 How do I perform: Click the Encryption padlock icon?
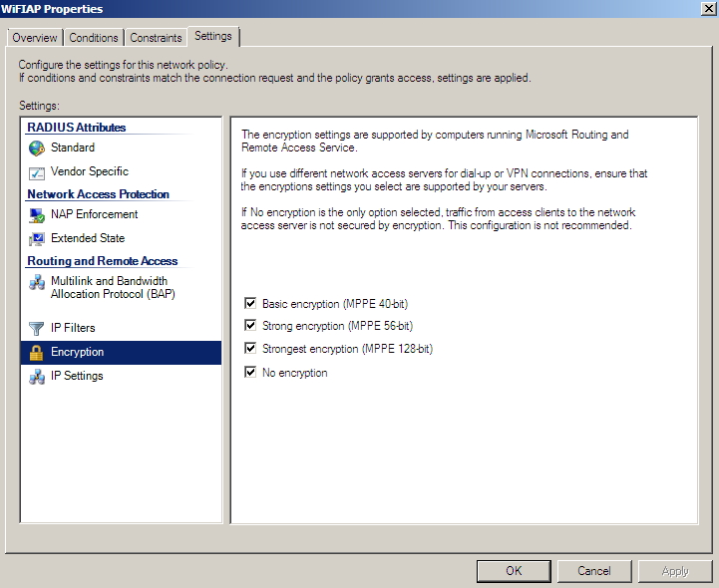[37, 353]
